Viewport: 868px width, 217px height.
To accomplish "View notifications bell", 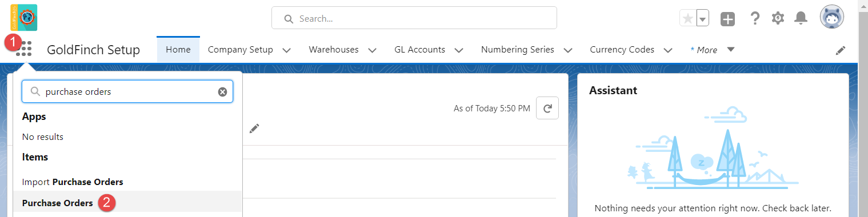I will 801,18.
